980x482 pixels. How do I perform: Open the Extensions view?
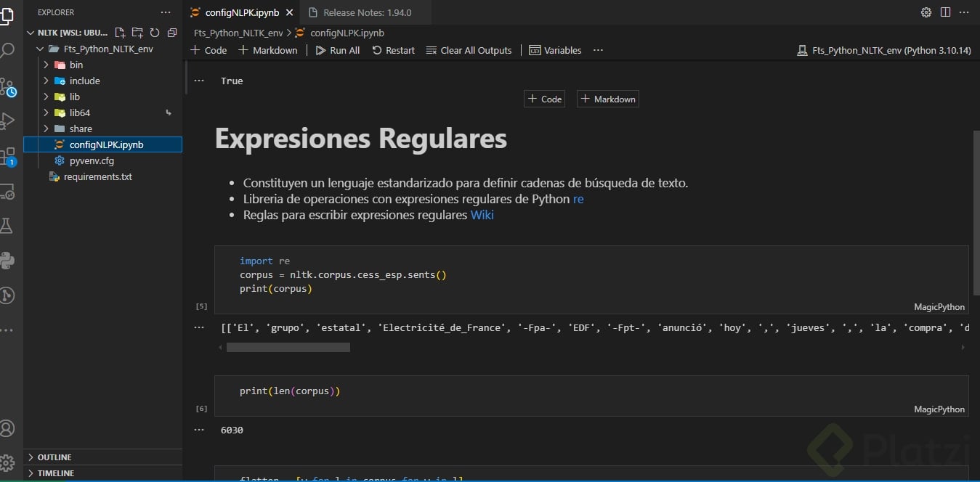(7, 156)
